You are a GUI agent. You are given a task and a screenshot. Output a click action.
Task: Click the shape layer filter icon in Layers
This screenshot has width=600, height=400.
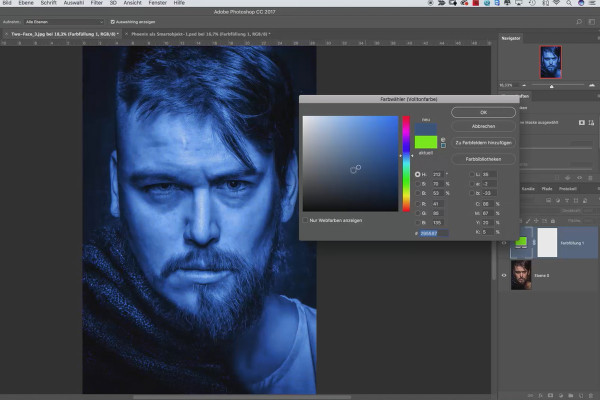[x=576, y=201]
